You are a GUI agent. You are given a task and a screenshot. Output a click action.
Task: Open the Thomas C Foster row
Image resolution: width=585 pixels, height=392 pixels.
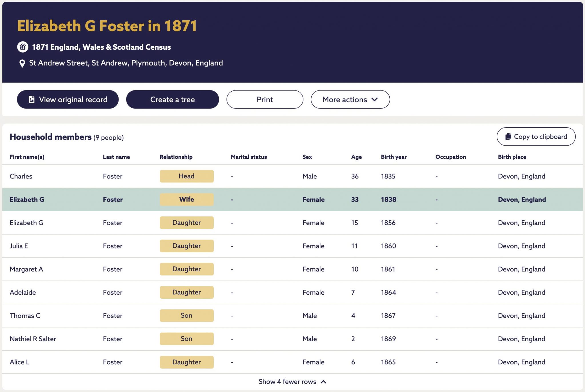pos(292,315)
